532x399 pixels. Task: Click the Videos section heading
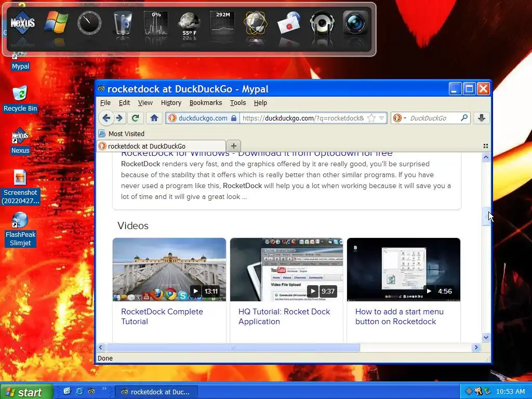pyautogui.click(x=133, y=225)
